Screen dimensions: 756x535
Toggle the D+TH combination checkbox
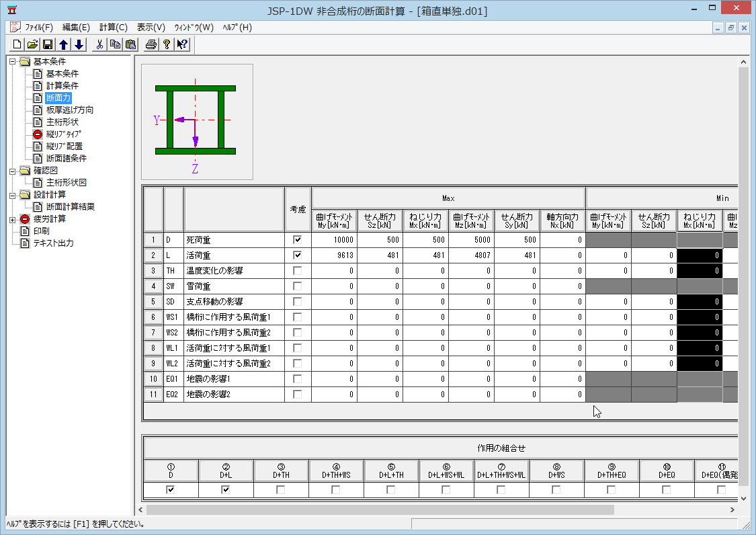(281, 490)
